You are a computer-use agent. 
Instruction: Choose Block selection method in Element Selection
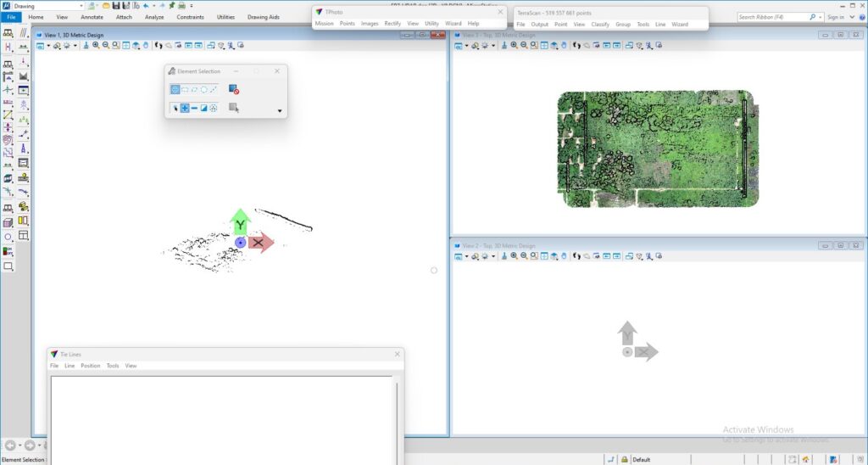(185, 89)
